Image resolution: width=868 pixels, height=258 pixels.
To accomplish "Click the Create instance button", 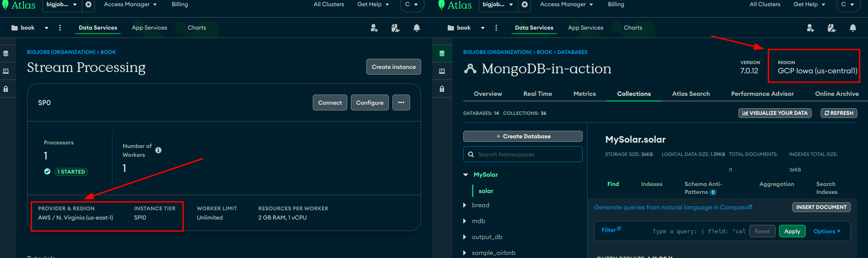I will click(x=393, y=67).
